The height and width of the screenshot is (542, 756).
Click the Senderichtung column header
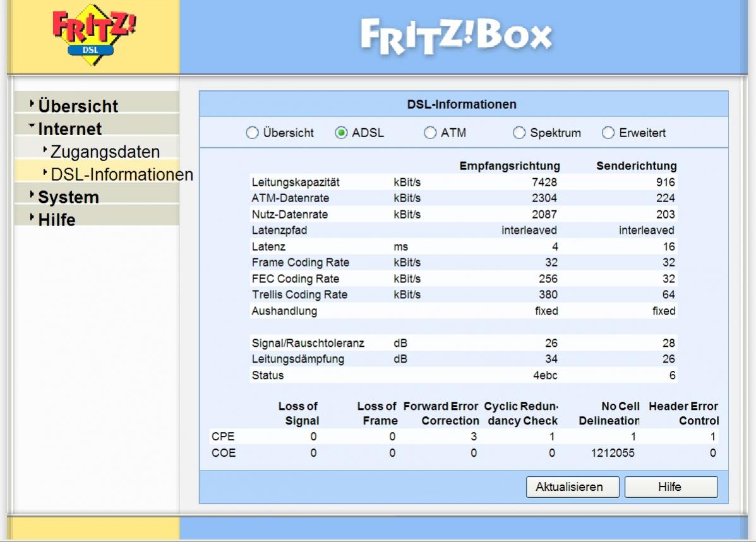(637, 166)
